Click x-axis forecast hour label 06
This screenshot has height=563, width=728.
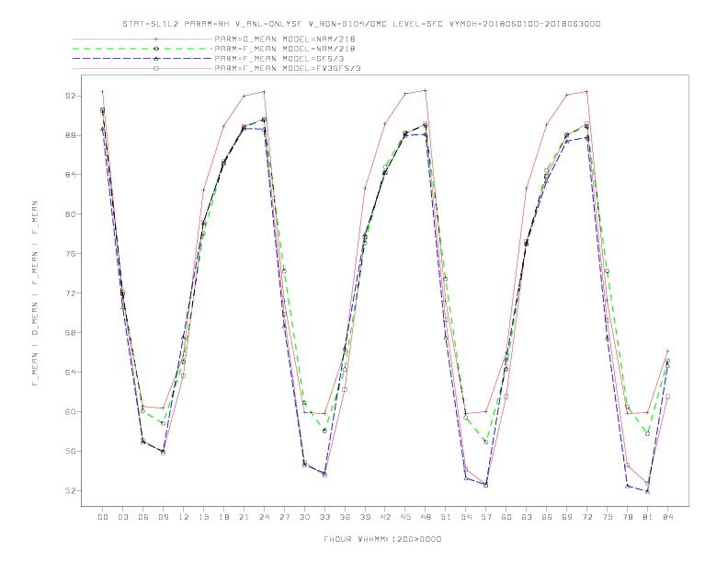[x=143, y=517]
